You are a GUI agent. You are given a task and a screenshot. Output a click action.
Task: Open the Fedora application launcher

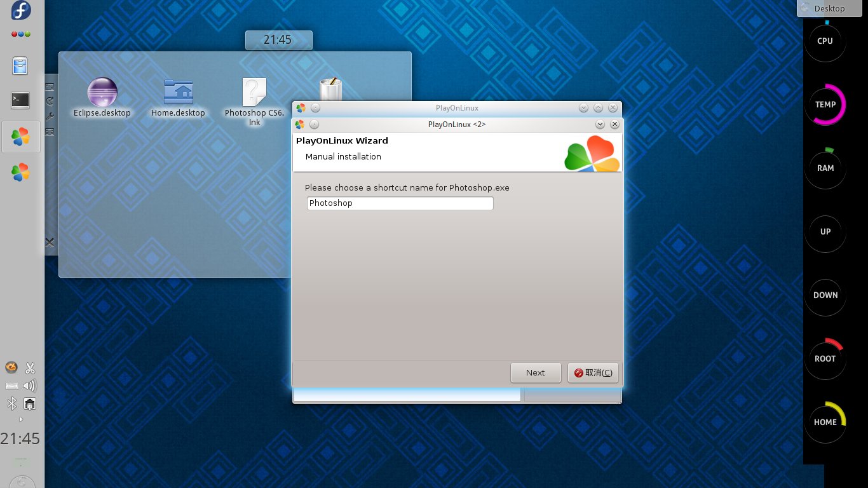[x=21, y=11]
